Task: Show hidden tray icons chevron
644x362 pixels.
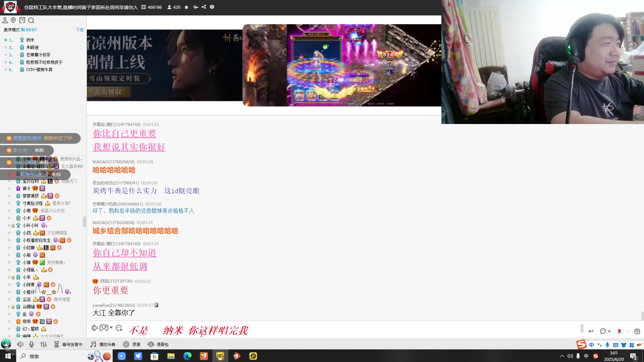Action: (x=562, y=356)
